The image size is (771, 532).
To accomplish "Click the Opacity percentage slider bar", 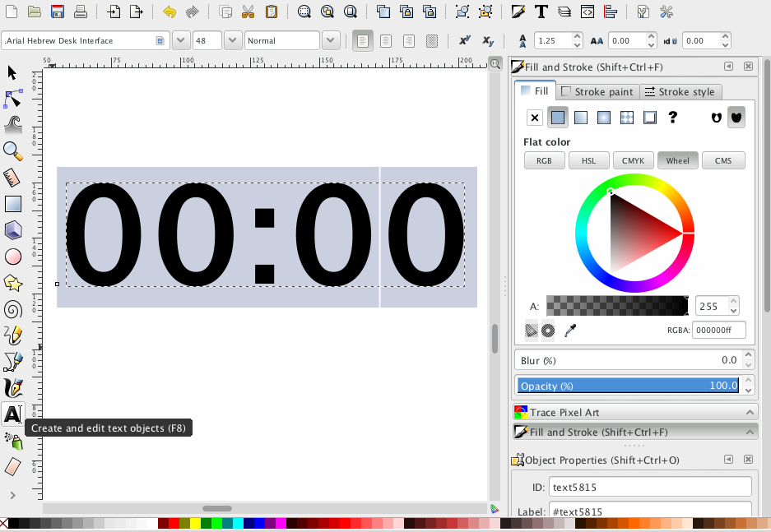I will [629, 386].
